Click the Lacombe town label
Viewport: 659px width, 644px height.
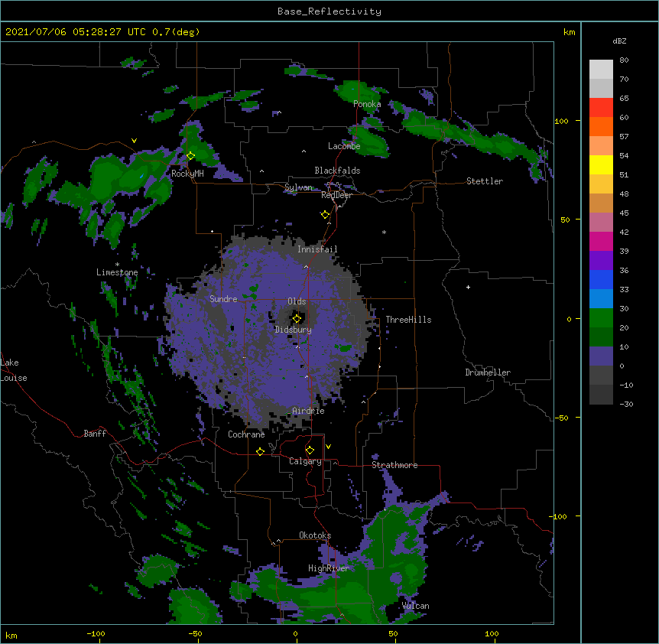344,146
